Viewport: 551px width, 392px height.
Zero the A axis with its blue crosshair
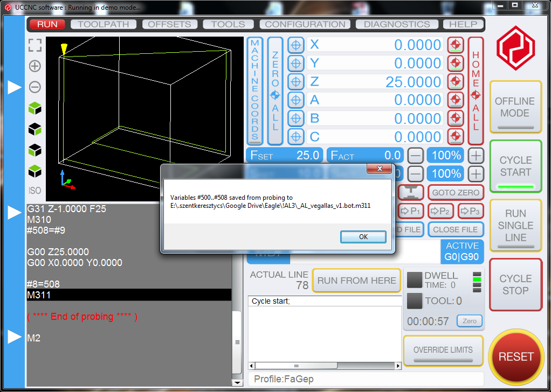(296, 100)
